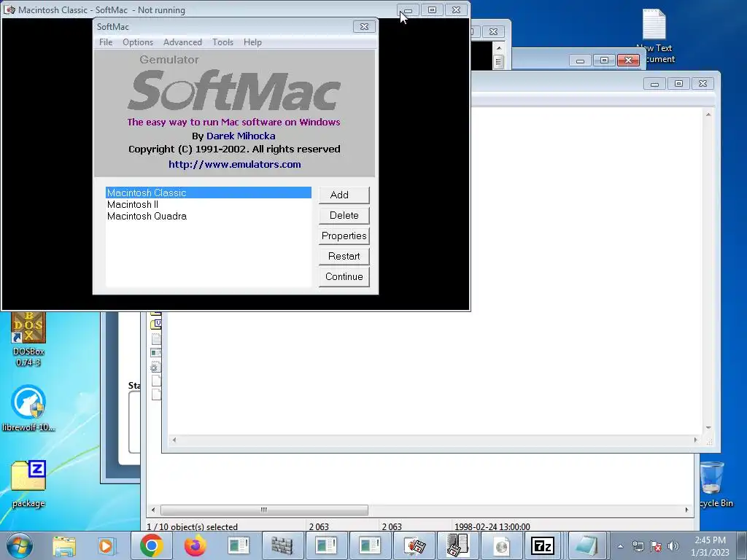
Task: Close the SoftMac dialog
Action: click(x=364, y=27)
